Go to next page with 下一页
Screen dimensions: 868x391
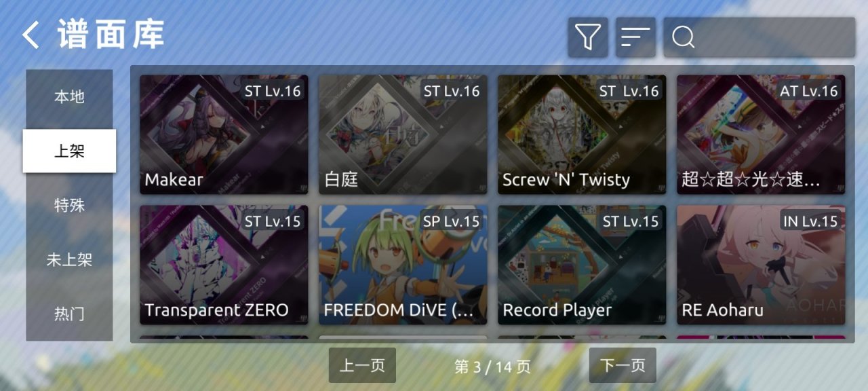pos(623,365)
